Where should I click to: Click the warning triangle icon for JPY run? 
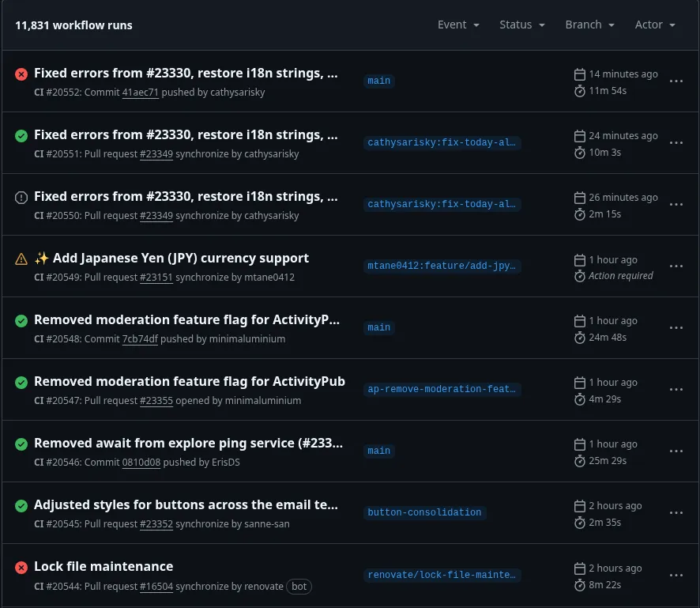(x=21, y=259)
